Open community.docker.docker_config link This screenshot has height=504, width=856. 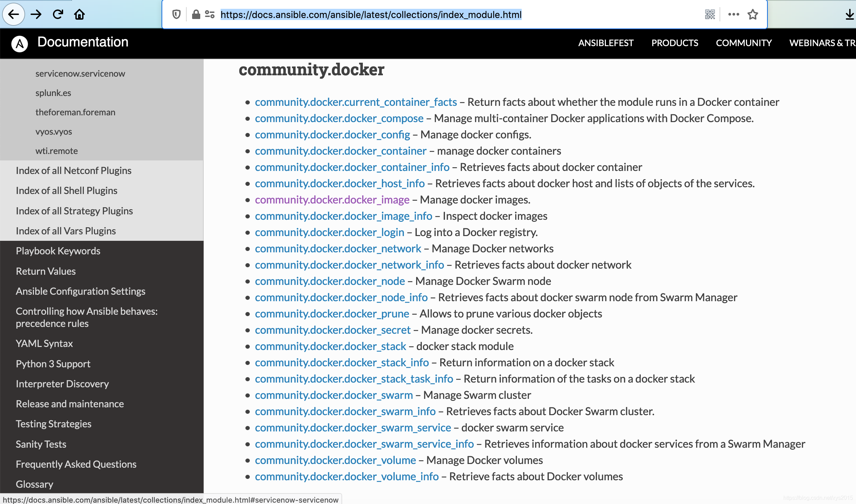[333, 135]
